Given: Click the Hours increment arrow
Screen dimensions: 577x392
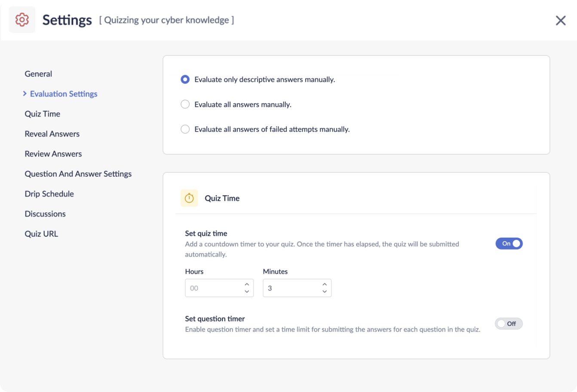Looking at the screenshot, I should click(246, 284).
